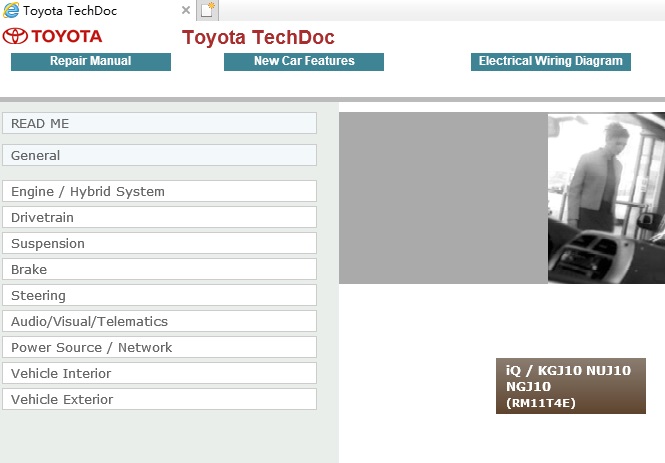Open the READ ME entry
This screenshot has height=463, width=665.
pos(159,123)
